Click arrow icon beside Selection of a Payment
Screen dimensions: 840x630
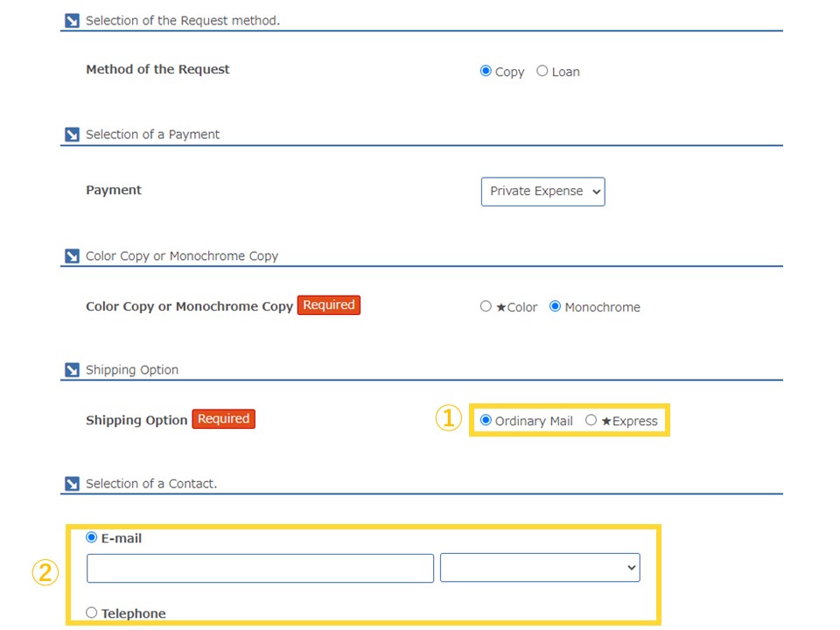(72, 135)
